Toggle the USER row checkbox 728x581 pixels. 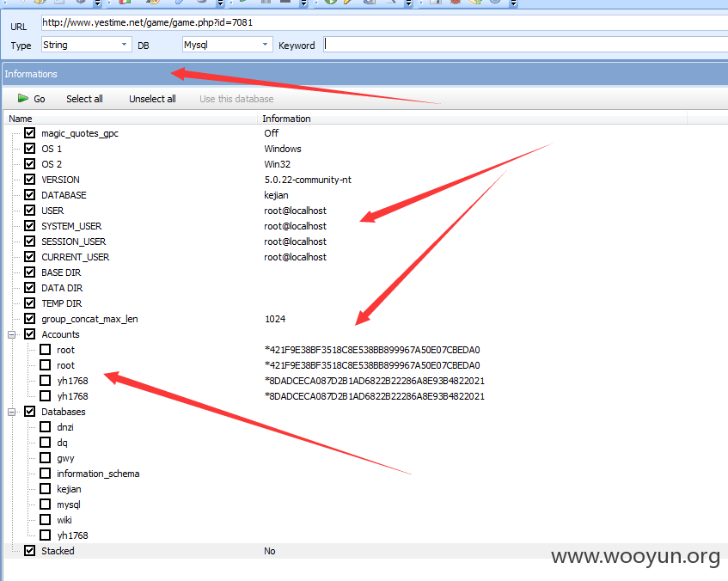pyautogui.click(x=30, y=210)
